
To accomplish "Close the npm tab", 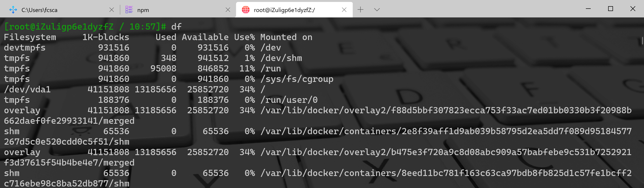I will click(x=228, y=10).
